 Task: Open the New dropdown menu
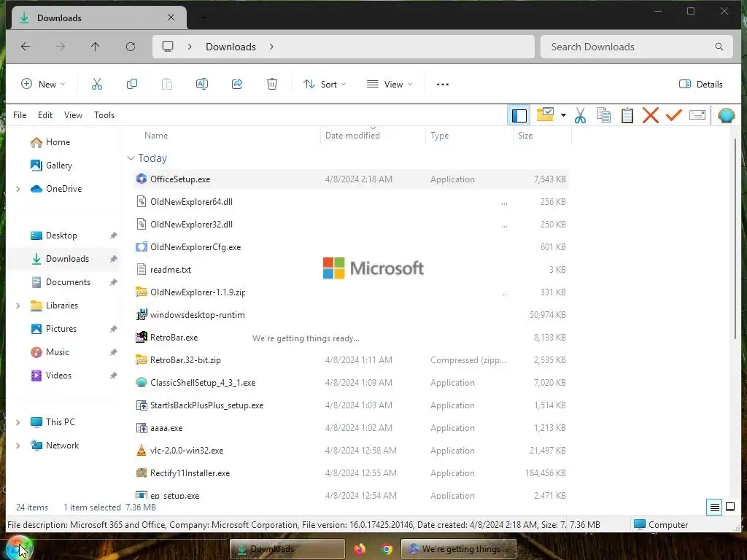pyautogui.click(x=43, y=85)
